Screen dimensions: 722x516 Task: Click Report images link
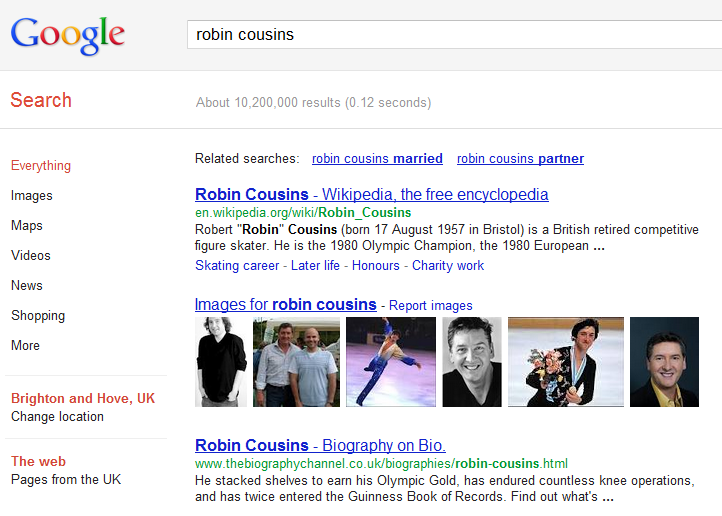pos(431,306)
